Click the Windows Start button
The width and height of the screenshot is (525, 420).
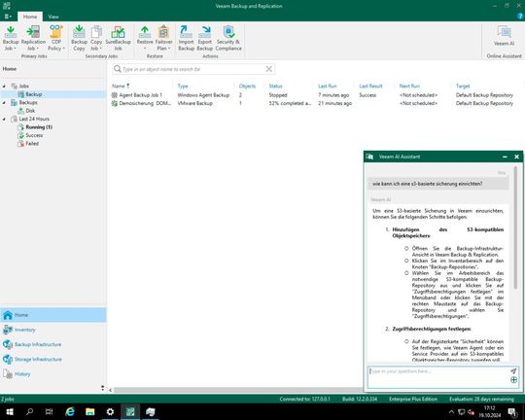tap(10, 411)
